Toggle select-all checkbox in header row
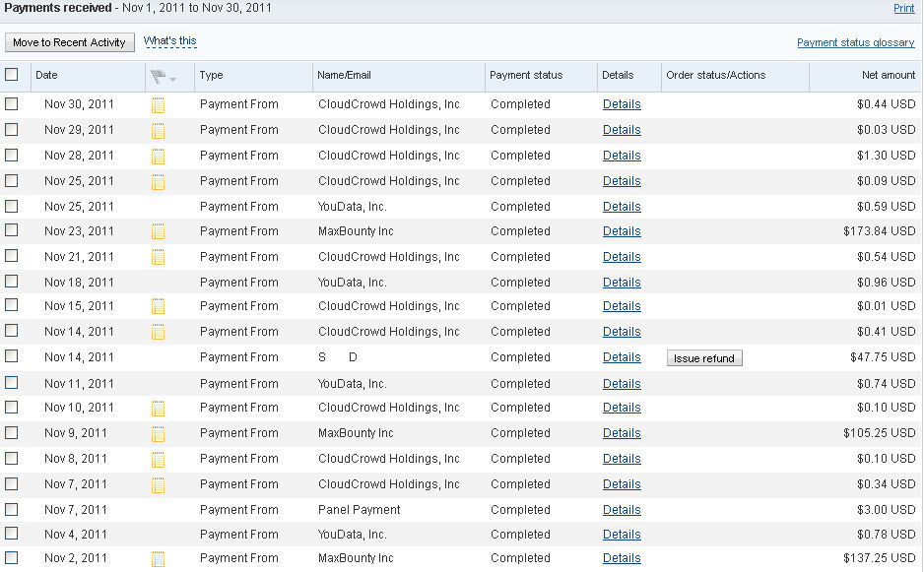Screen dimensions: 924x572 click(x=11, y=74)
